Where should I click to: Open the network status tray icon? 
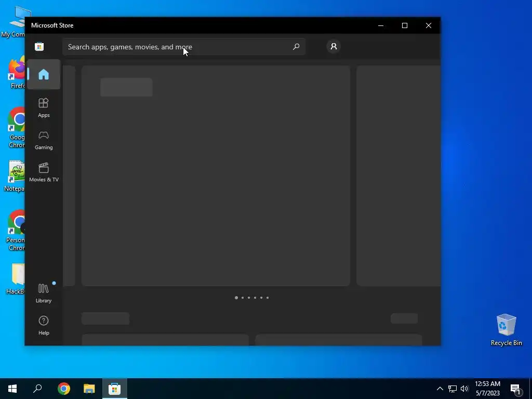click(x=453, y=389)
